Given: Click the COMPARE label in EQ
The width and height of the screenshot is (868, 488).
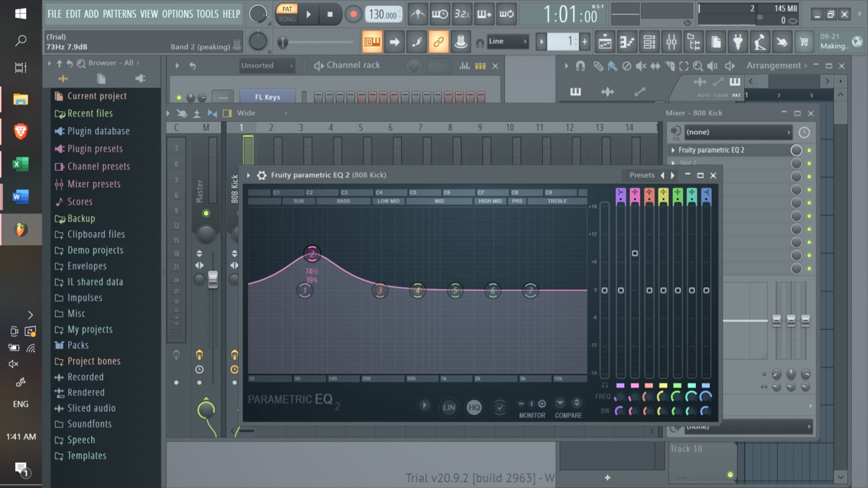Looking at the screenshot, I should (568, 415).
